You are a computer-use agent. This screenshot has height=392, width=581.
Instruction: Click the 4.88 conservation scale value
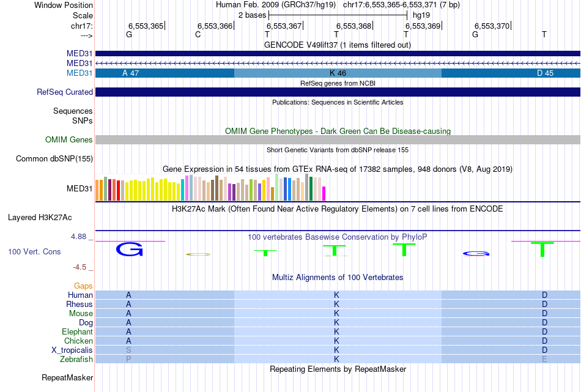pyautogui.click(x=78, y=237)
